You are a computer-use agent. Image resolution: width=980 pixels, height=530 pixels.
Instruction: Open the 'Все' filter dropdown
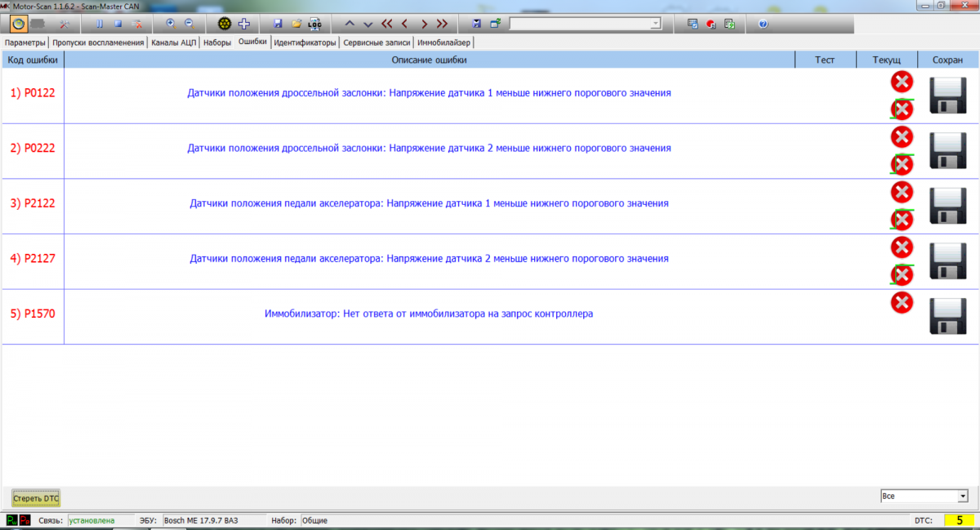963,496
